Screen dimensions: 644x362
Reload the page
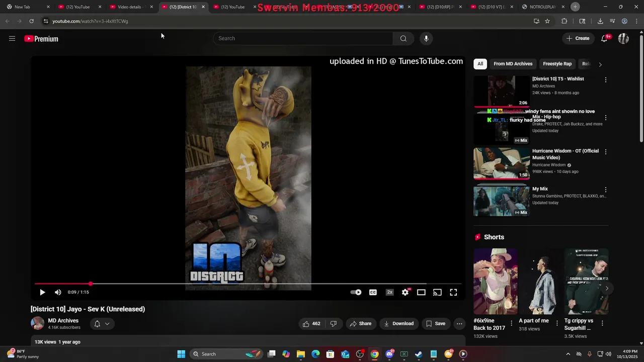(31, 21)
